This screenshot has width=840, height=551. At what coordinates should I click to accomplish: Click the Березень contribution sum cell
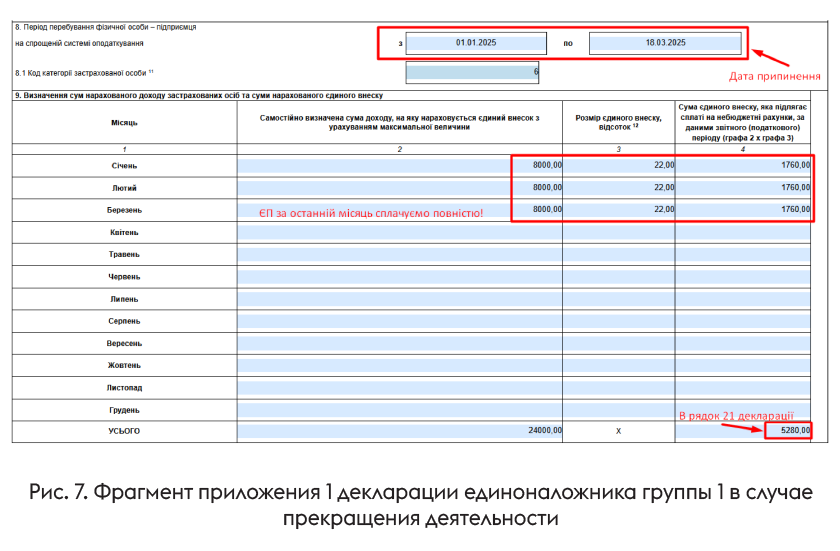(x=744, y=209)
